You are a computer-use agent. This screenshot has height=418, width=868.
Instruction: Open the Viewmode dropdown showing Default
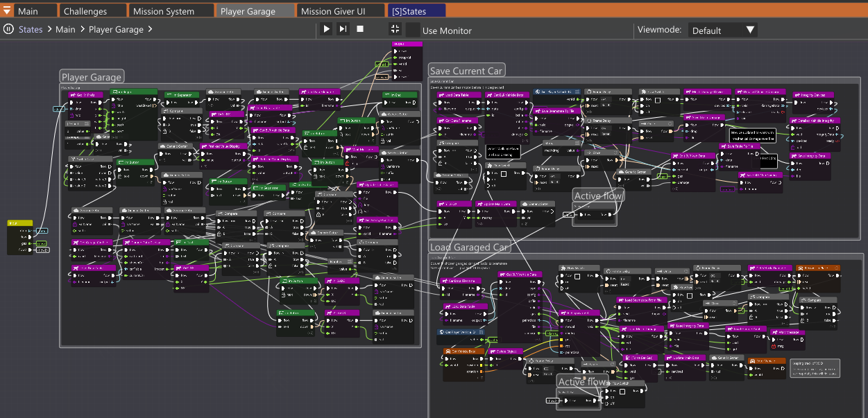[x=723, y=30]
